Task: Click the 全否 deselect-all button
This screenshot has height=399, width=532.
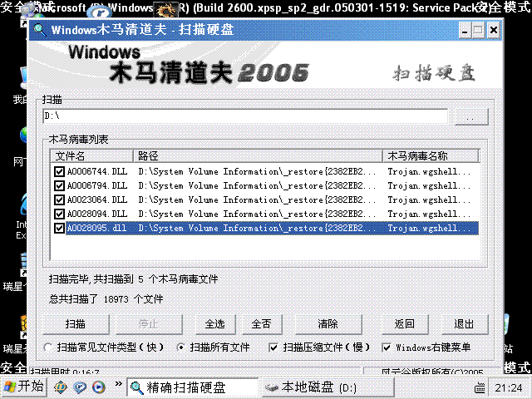Action: [262, 324]
